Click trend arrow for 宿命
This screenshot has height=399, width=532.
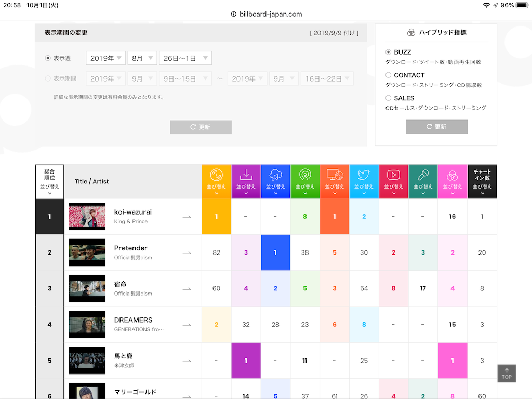click(187, 289)
